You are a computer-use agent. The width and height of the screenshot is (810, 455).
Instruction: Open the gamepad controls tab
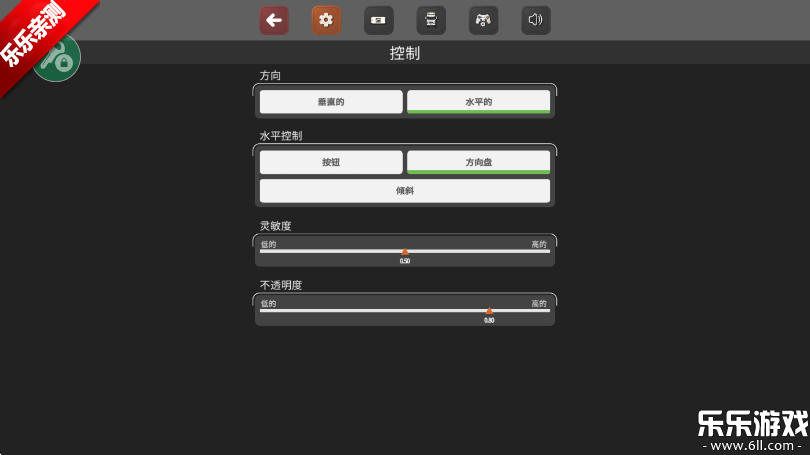(x=483, y=20)
